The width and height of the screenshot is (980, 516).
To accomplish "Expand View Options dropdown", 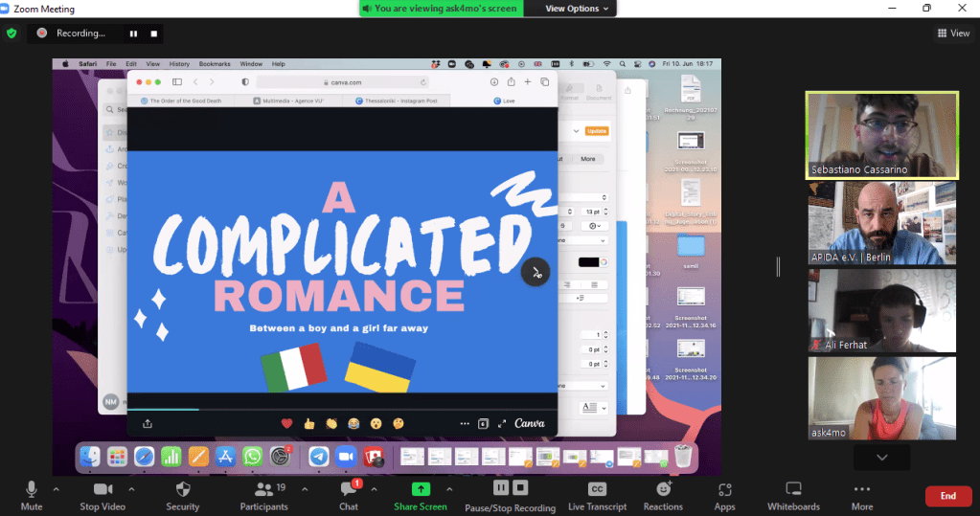I will (x=577, y=9).
